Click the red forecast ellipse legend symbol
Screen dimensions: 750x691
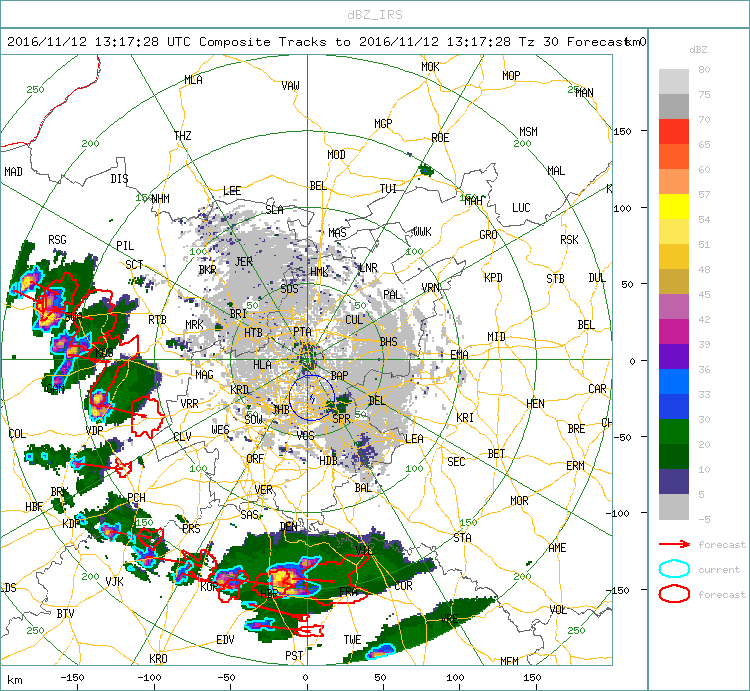click(x=674, y=594)
